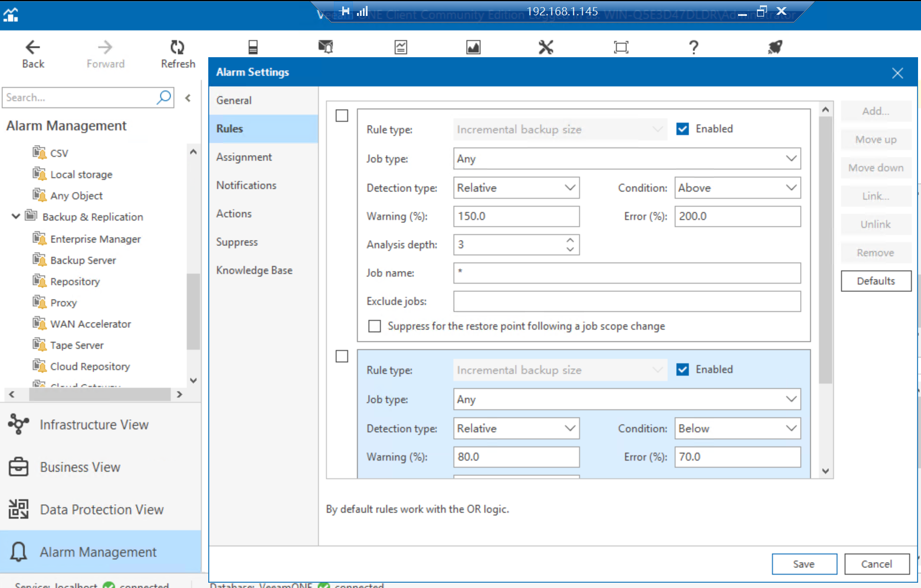Click the rocket icon in the toolbar
Screen dimensions: 921x588
tap(775, 47)
